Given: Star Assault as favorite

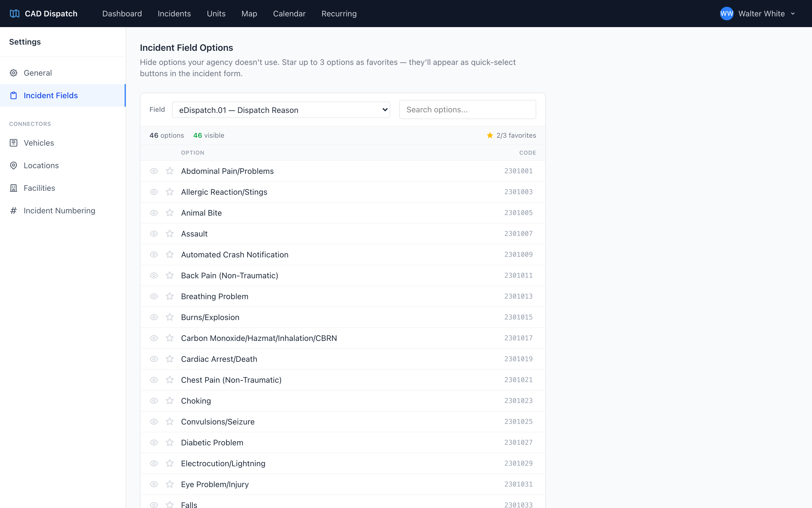Looking at the screenshot, I should [170, 233].
